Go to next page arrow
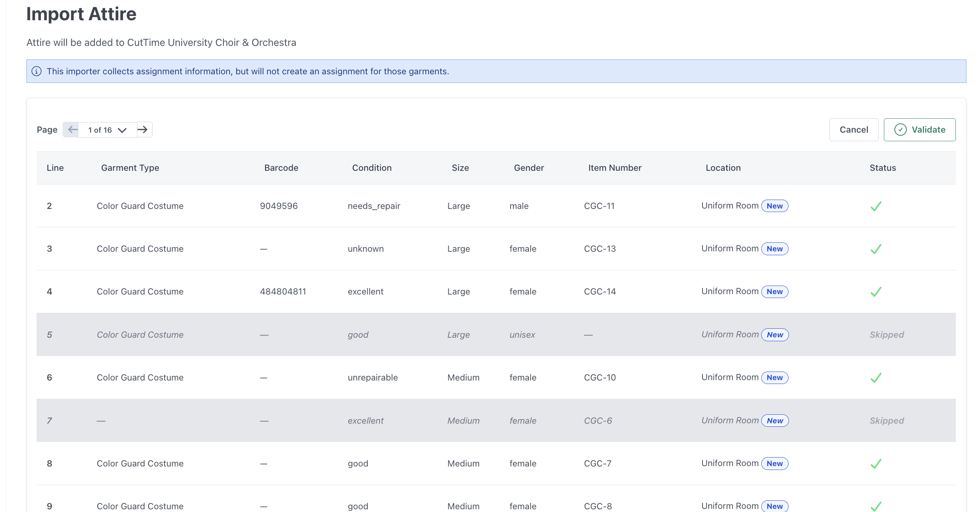This screenshot has width=980, height=512. [144, 130]
